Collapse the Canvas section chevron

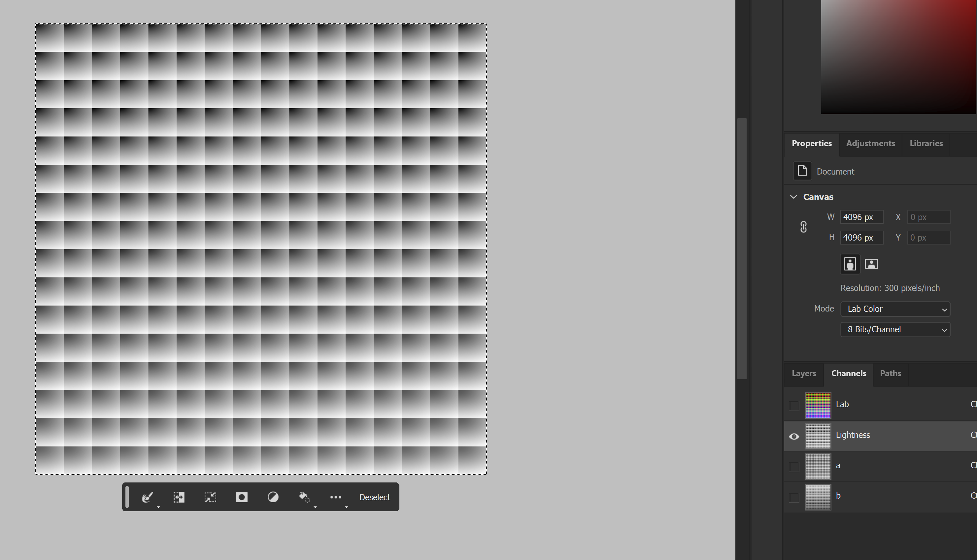(793, 197)
